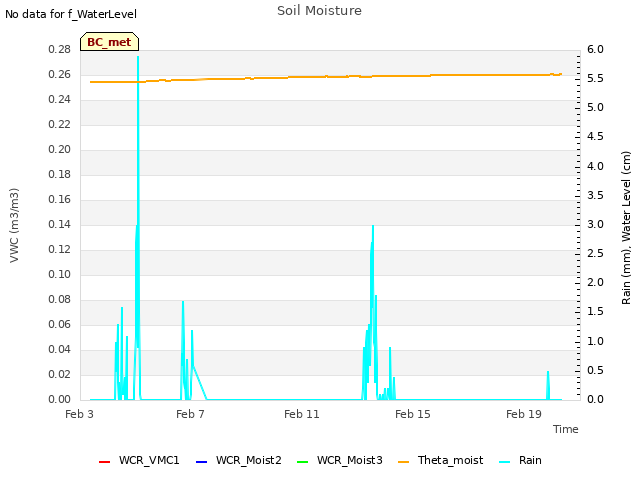
Task: Click the Feb 19 x-axis tick label
Action: [524, 414]
